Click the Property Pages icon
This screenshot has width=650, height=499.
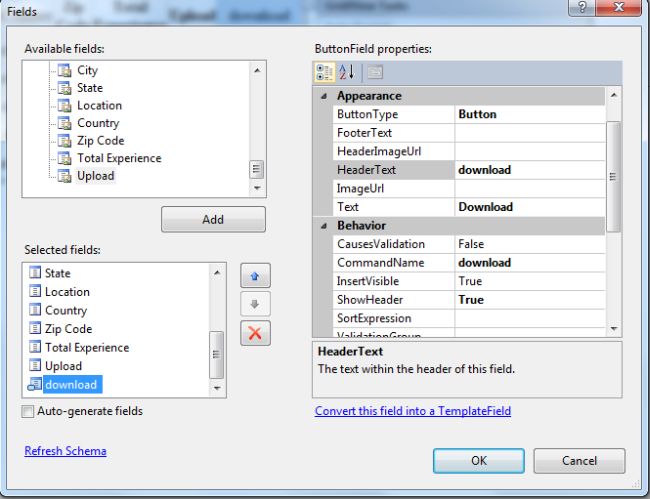[375, 72]
